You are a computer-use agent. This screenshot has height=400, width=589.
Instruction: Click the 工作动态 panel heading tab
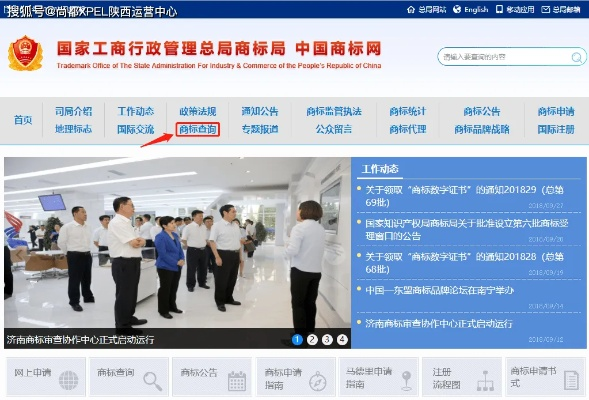pos(380,169)
